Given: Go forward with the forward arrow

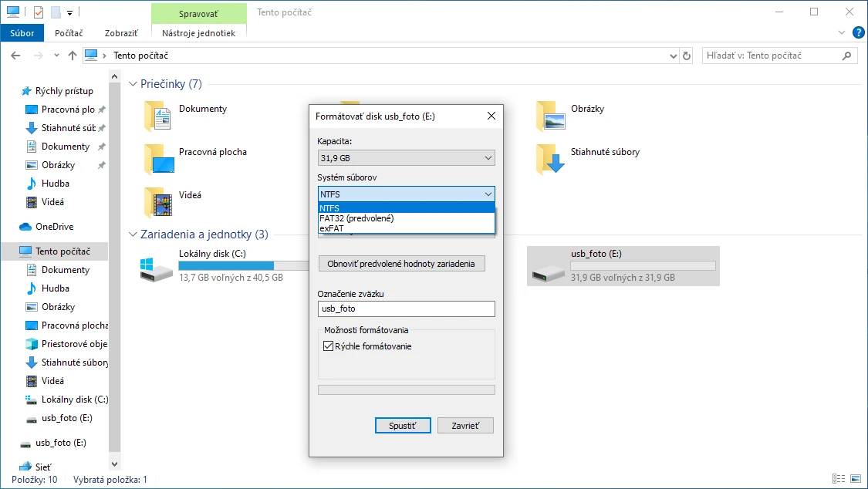Looking at the screenshot, I should [39, 56].
